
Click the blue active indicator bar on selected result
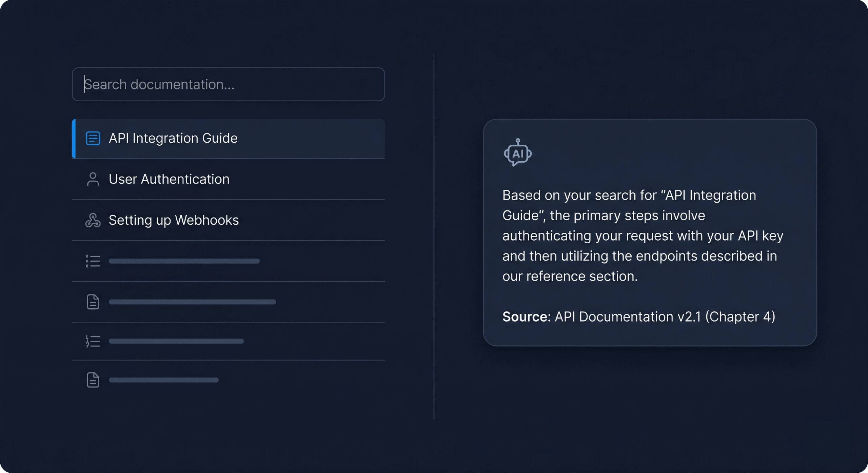tap(74, 139)
